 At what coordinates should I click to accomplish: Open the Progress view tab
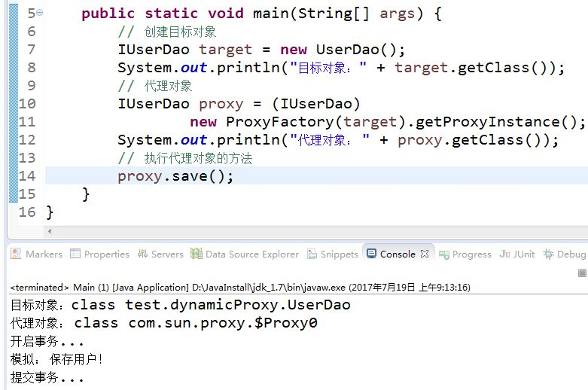pos(465,254)
